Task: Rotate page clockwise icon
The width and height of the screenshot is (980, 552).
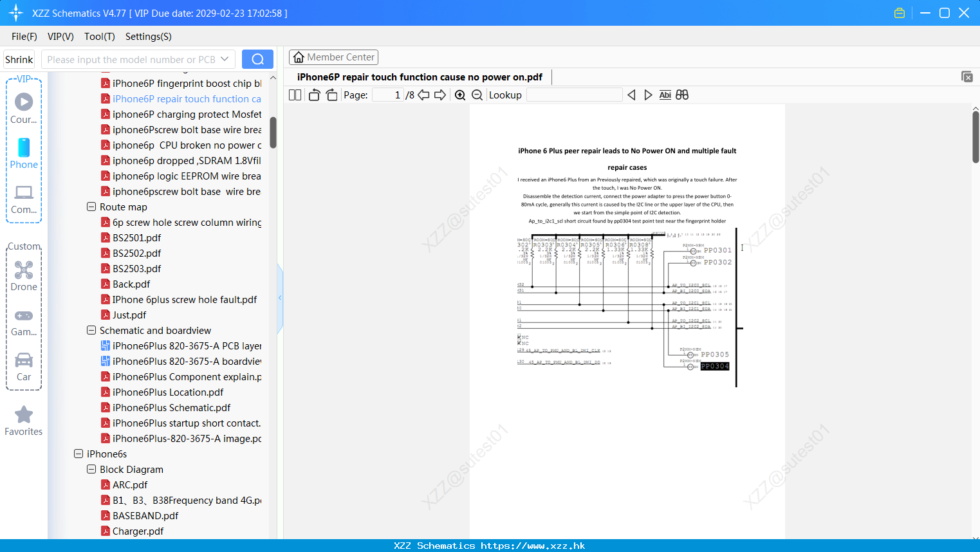Action: point(331,95)
